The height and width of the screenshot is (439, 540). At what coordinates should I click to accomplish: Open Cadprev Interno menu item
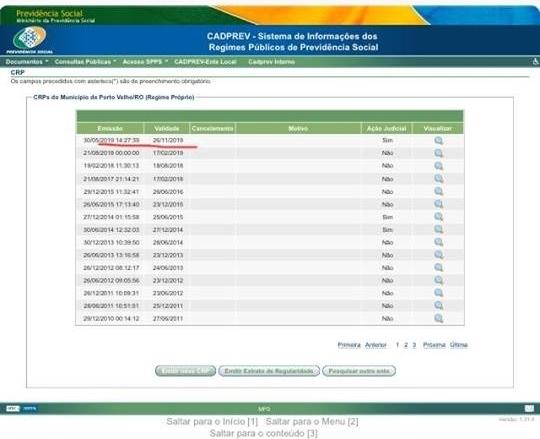click(x=271, y=62)
